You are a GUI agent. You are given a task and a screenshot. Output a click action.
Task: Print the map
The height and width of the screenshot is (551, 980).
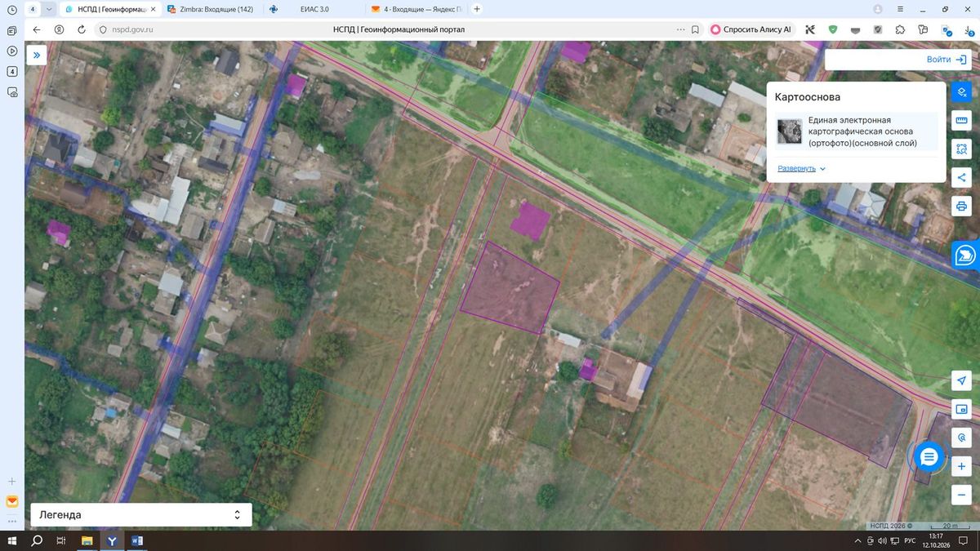point(961,206)
